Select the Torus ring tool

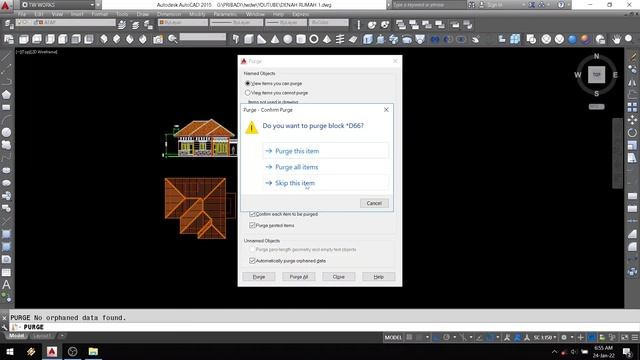click(314, 39)
